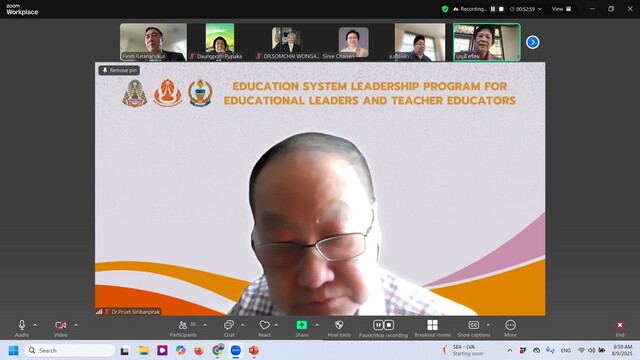Pause or stop recording control

coord(383,329)
